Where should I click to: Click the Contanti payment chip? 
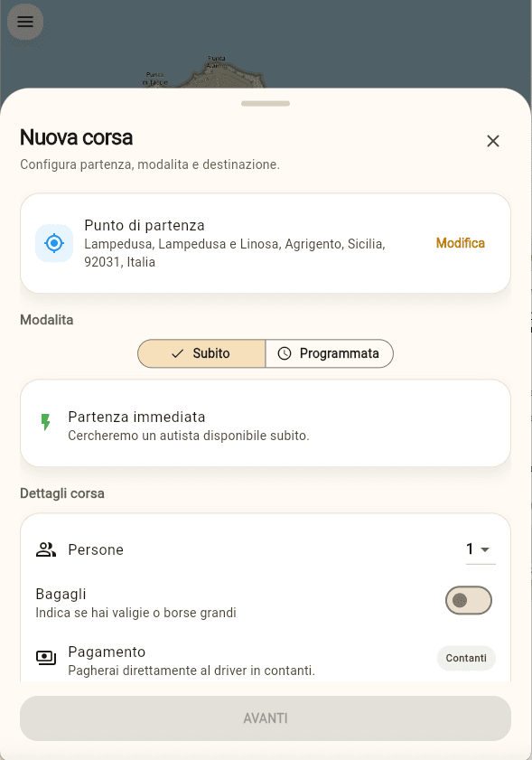pyautogui.click(x=466, y=658)
